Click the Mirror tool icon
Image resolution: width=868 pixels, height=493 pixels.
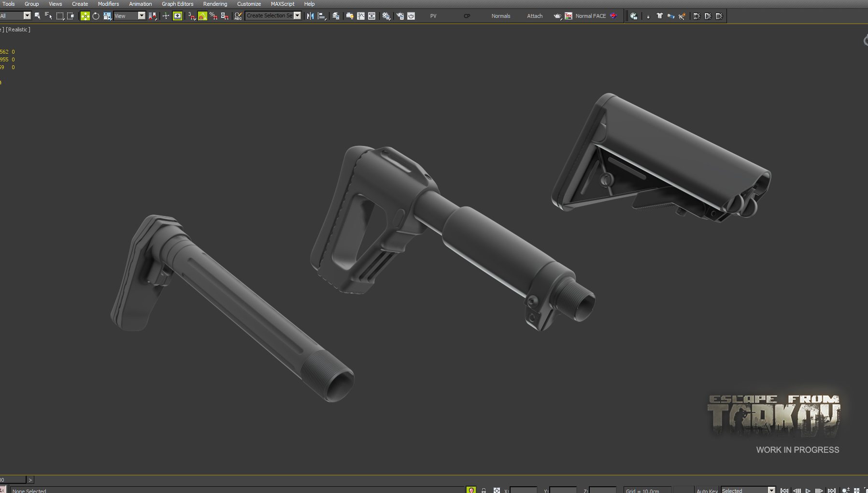pyautogui.click(x=310, y=16)
